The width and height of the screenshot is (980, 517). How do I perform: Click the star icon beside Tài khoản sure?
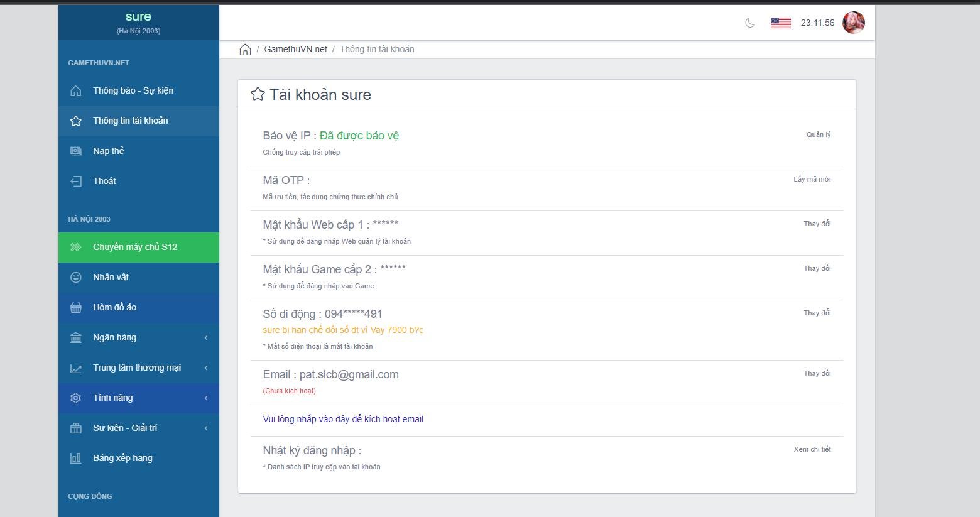pos(258,94)
